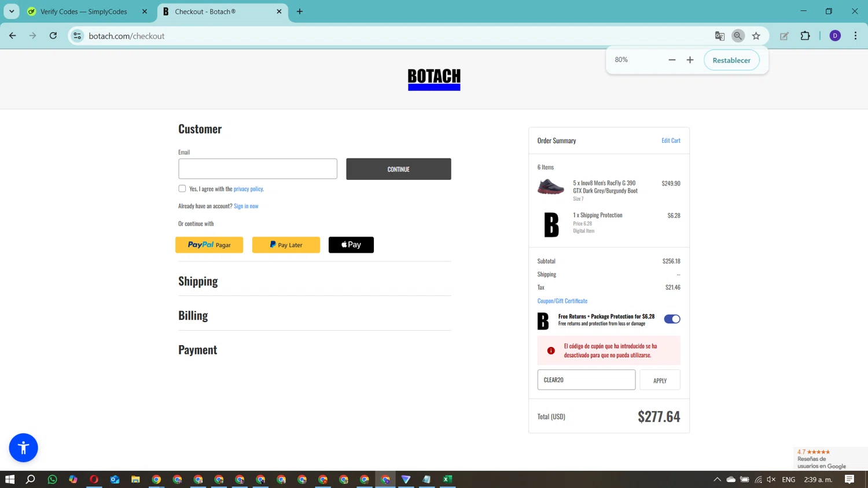Show hidden system tray icons chevron

click(x=717, y=479)
